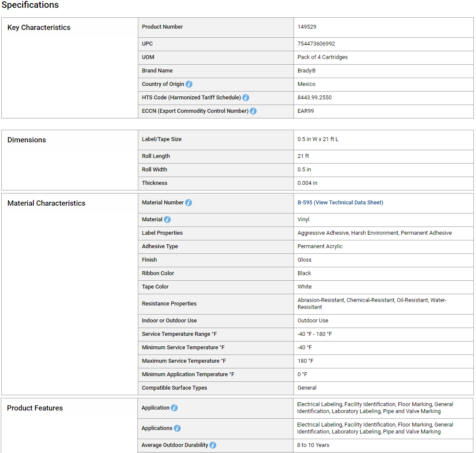Click Label Properties value text

pos(375,233)
